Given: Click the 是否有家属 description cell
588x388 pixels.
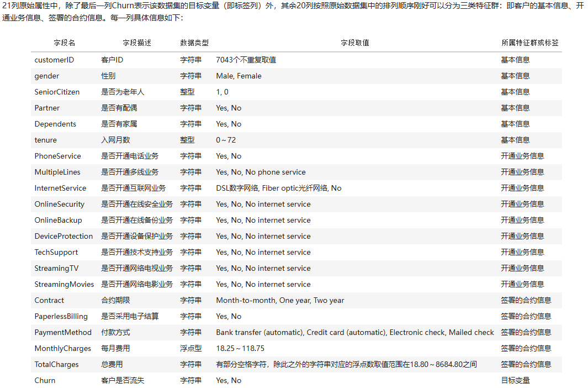Looking at the screenshot, I should pyautogui.click(x=119, y=124).
